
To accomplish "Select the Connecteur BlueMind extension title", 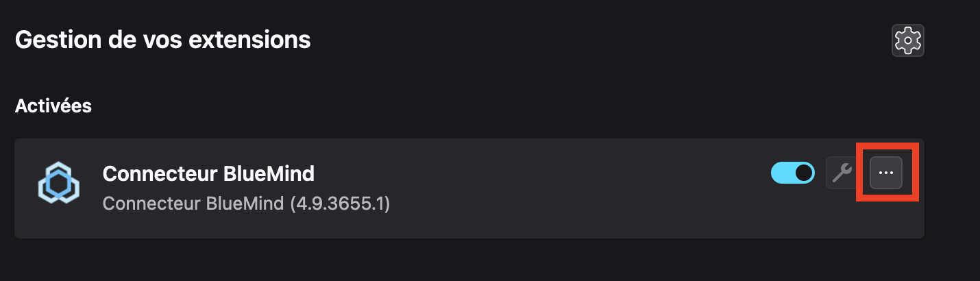I will pos(208,174).
